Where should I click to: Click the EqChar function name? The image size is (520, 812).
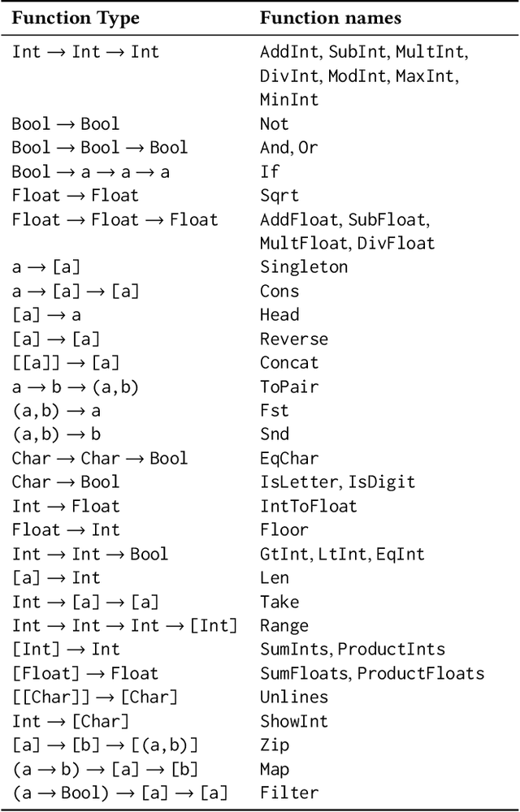coord(289,458)
